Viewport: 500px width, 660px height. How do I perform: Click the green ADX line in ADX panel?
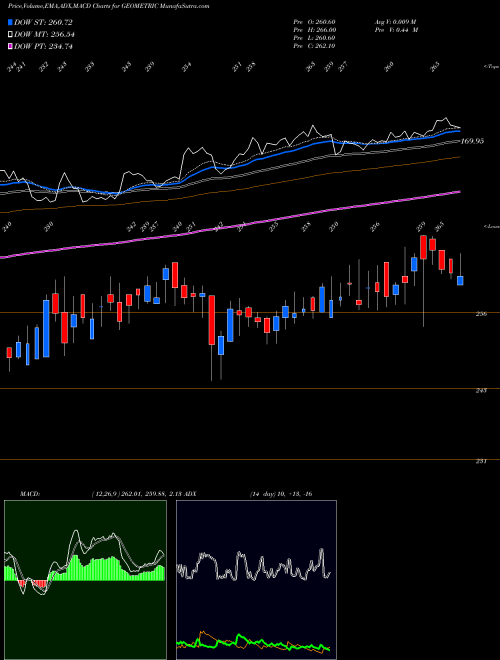(x=240, y=637)
